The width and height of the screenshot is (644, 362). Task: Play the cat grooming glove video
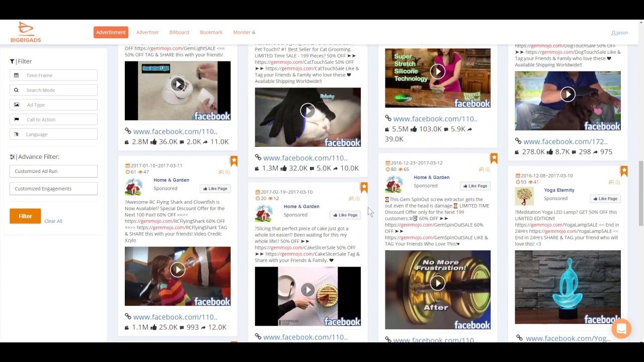pos(307,111)
